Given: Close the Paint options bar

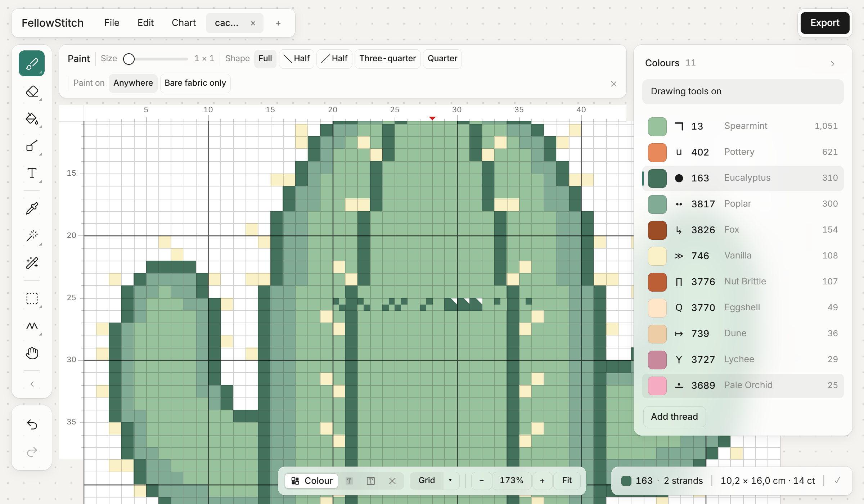Looking at the screenshot, I should click(x=614, y=84).
